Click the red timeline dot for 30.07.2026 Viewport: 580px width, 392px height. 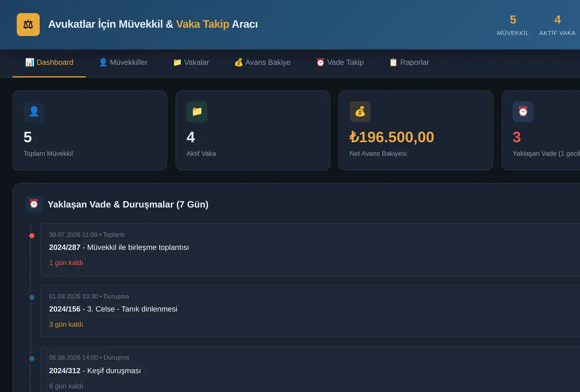point(32,236)
